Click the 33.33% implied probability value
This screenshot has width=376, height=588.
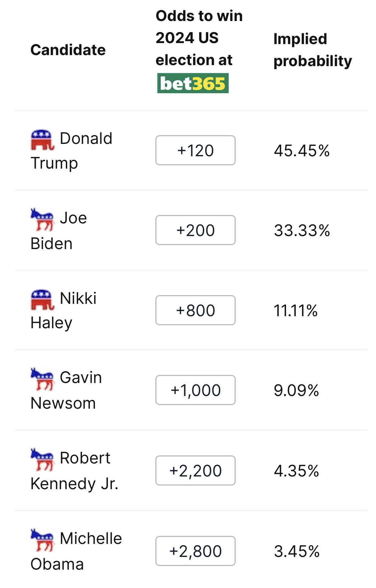pos(302,230)
